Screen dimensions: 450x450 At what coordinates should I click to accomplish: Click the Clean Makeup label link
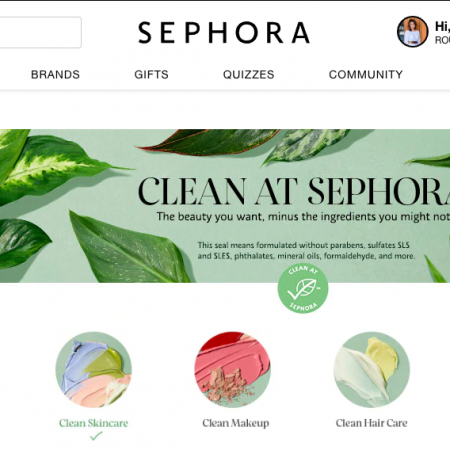click(x=236, y=423)
